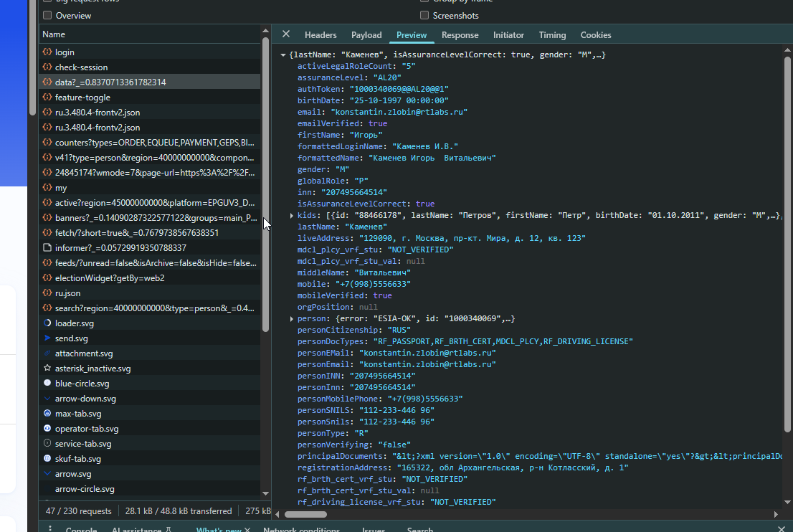Toggle the Screenshots checkbox
The image size is (793, 532).
pos(424,15)
